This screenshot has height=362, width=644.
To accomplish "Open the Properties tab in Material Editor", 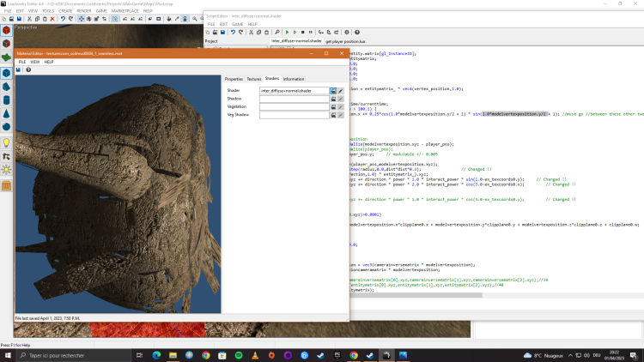I will 234,79.
